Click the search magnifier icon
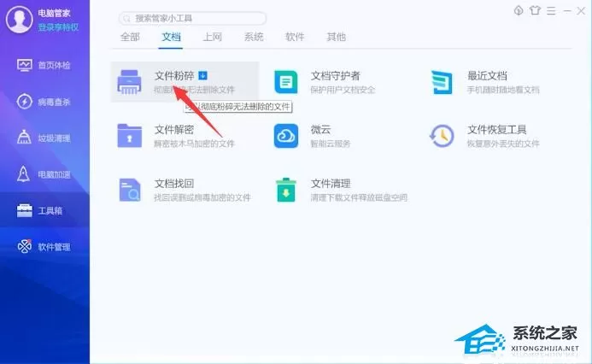 pos(127,19)
